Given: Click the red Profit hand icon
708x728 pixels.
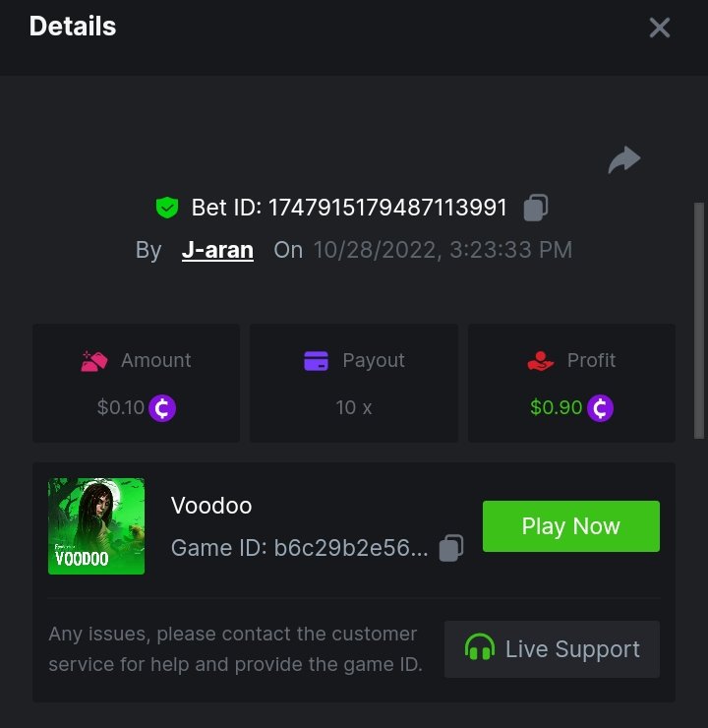Looking at the screenshot, I should (x=541, y=361).
